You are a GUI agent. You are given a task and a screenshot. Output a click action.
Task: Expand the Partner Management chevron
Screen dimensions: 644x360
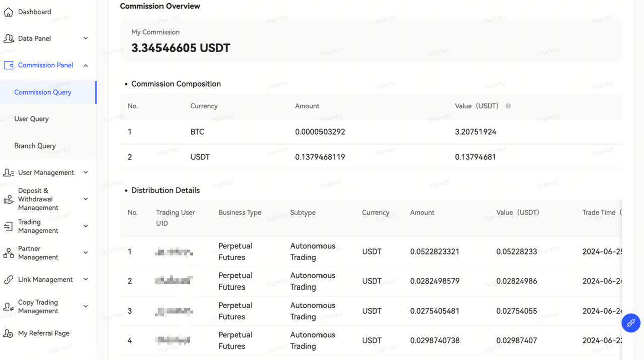coord(86,253)
